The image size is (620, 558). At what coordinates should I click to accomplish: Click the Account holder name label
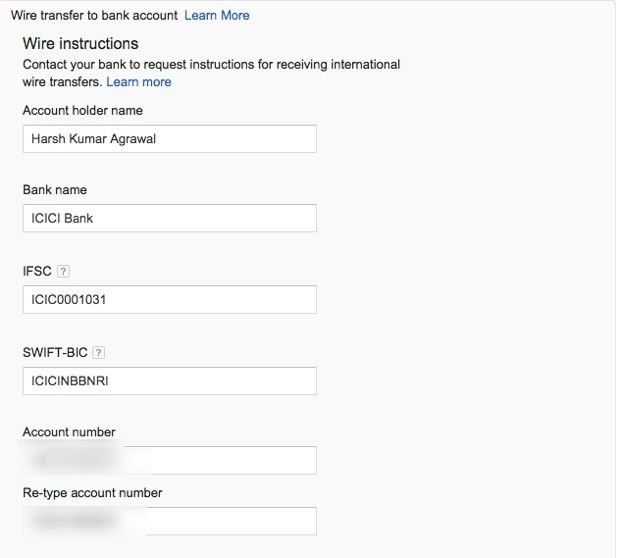83,111
